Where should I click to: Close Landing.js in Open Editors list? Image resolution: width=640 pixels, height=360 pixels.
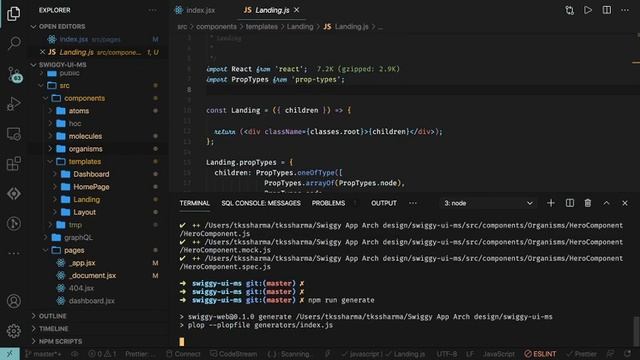tap(42, 52)
